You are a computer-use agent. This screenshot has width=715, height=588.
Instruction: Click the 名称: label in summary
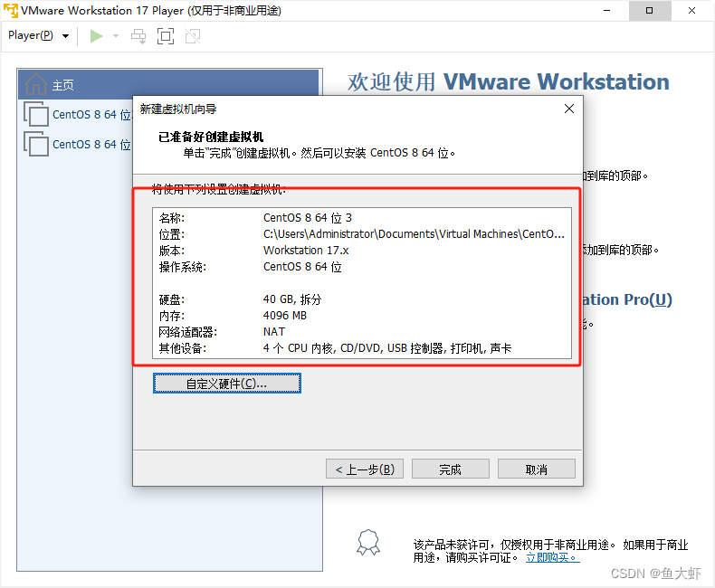pos(171,218)
